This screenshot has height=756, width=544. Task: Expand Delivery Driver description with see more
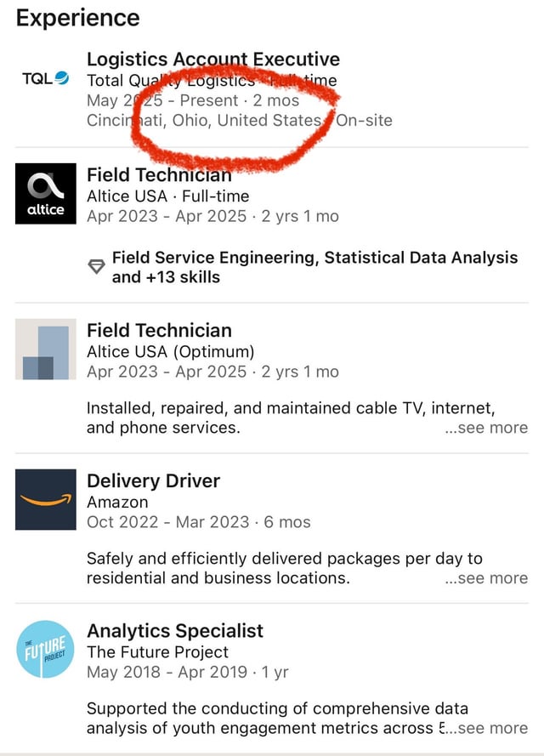pos(486,578)
